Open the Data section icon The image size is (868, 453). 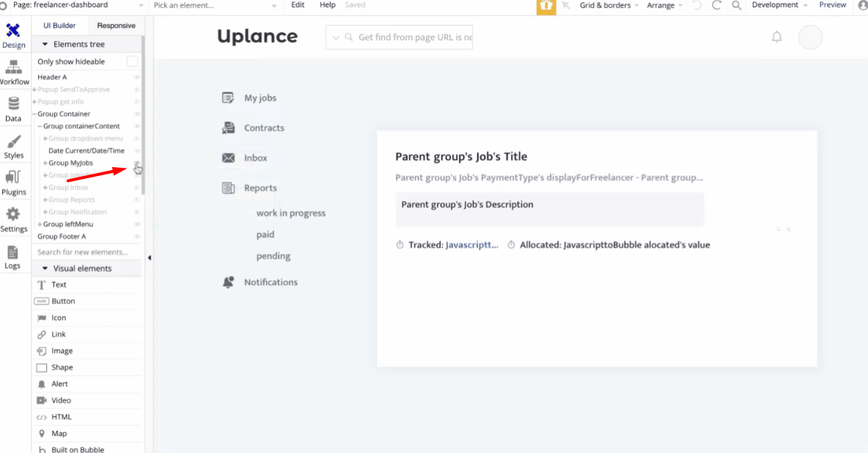click(x=13, y=108)
